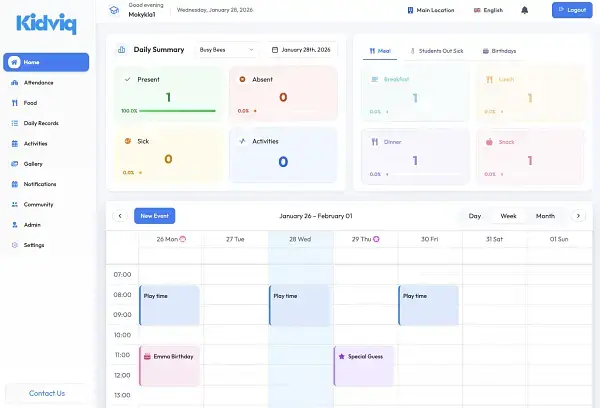Image resolution: width=600 pixels, height=408 pixels.
Task: Go to Community in sidebar
Action: click(38, 204)
